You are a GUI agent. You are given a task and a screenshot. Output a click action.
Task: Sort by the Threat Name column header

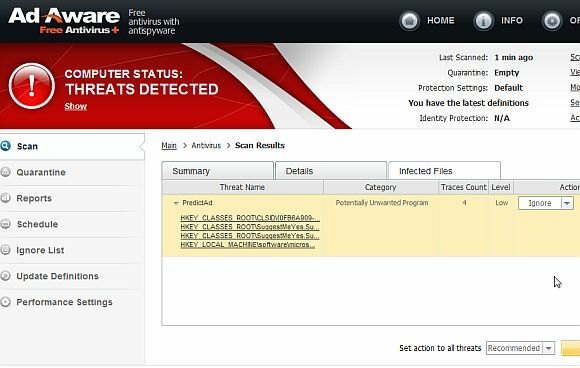[x=242, y=187]
